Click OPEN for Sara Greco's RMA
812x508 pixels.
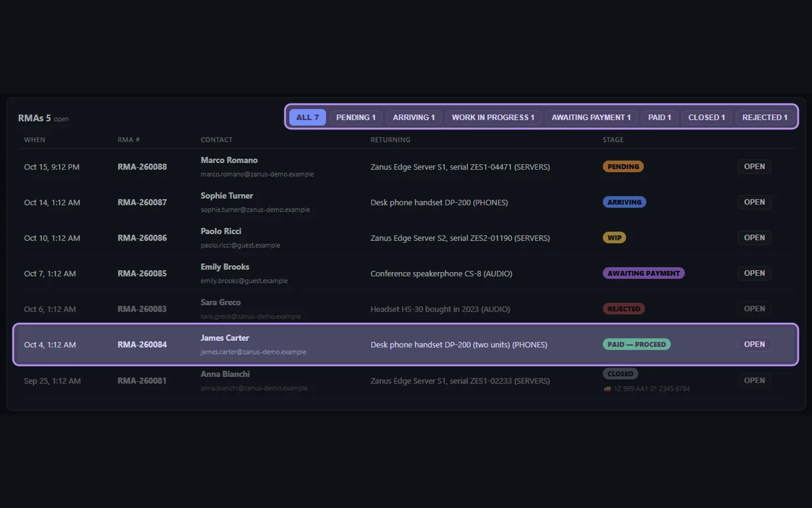[x=754, y=309]
